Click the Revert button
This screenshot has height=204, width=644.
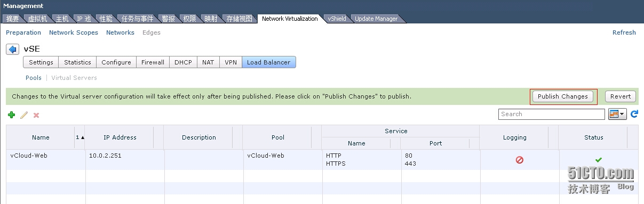coord(621,96)
